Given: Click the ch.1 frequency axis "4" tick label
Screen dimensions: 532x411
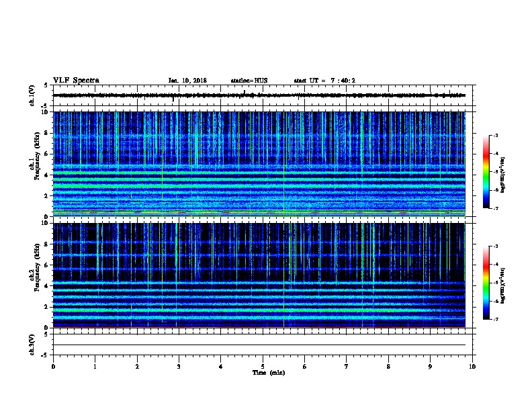Looking at the screenshot, I should click(x=46, y=175).
